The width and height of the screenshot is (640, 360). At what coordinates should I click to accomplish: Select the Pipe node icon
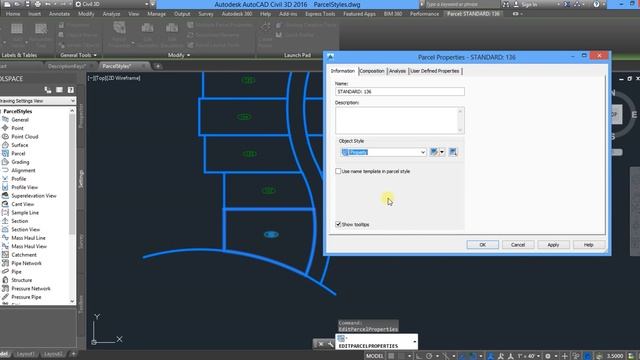tap(5, 271)
